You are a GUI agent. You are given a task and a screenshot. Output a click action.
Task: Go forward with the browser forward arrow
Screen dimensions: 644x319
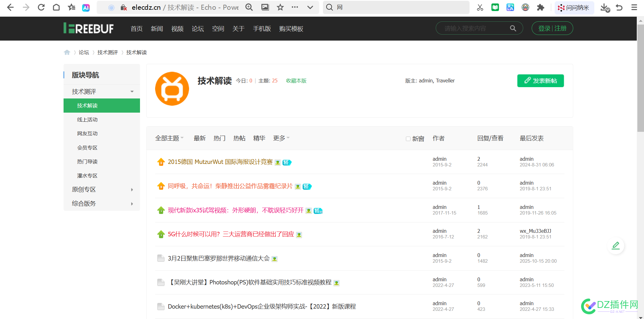pyautogui.click(x=26, y=7)
